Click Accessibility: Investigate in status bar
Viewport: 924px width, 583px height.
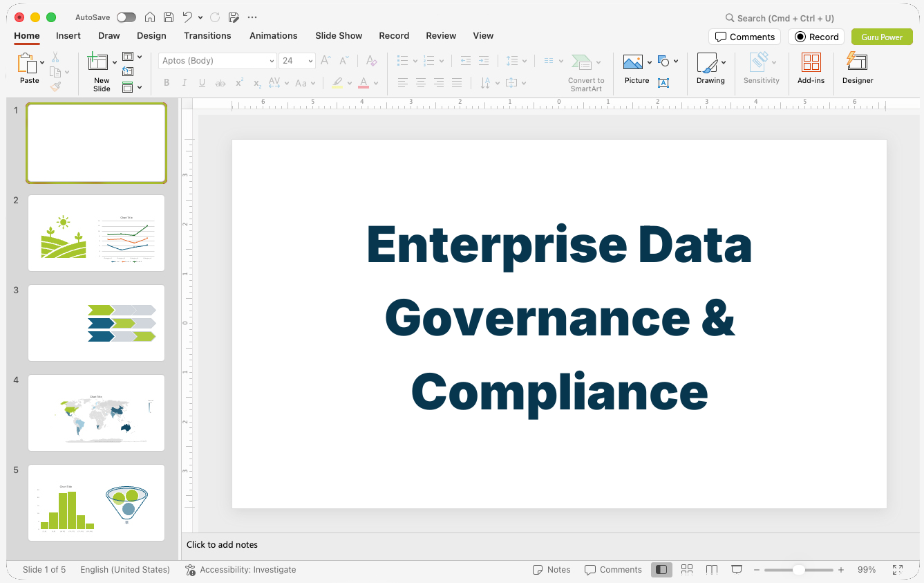coord(241,570)
